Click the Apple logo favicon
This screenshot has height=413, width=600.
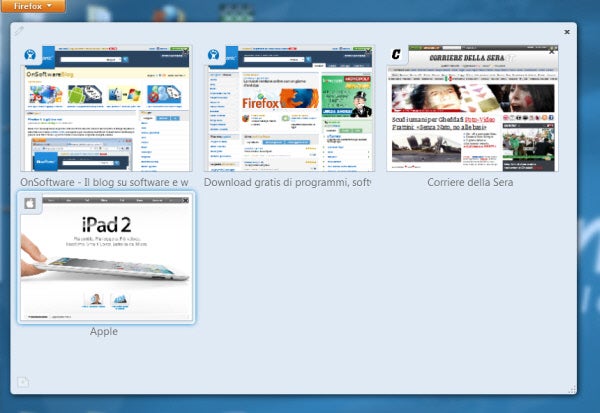pyautogui.click(x=30, y=204)
